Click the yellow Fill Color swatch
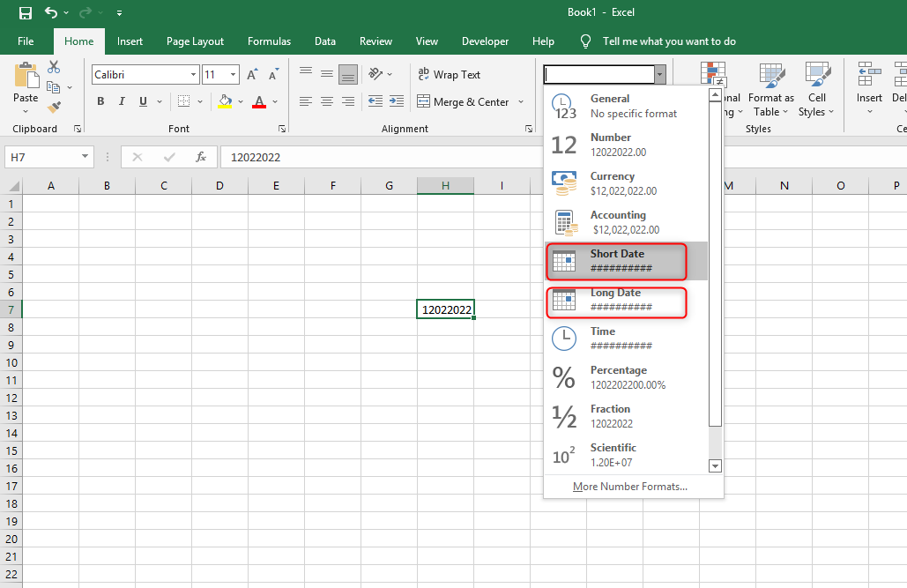This screenshot has width=907, height=588. pos(225,101)
